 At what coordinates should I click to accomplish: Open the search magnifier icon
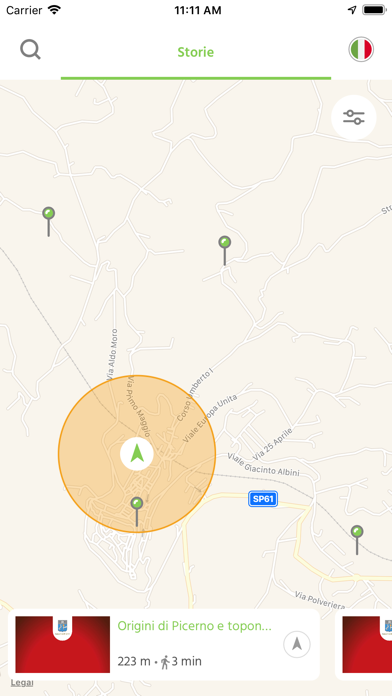coord(31,50)
